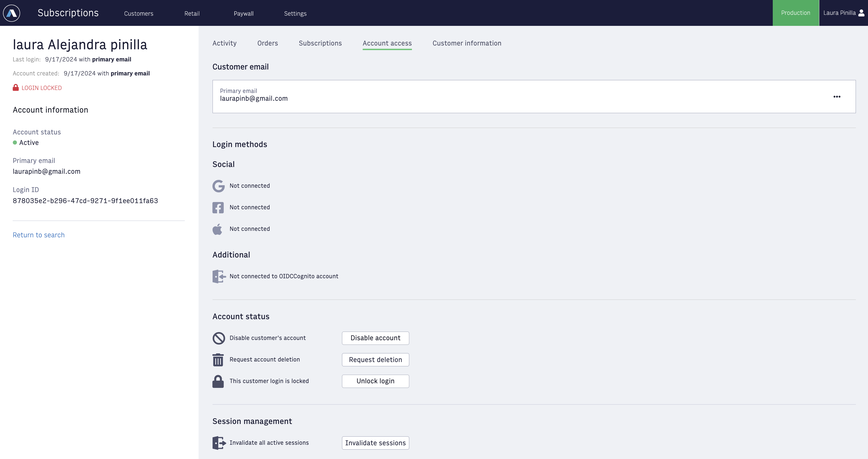Click Request deletion button
Viewport: 868px width, 459px height.
[375, 360]
